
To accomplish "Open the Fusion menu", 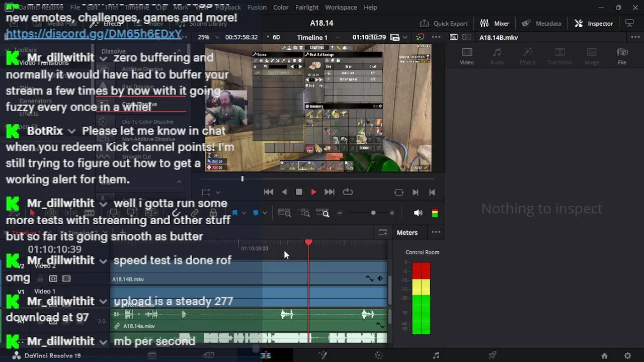I will point(257,7).
